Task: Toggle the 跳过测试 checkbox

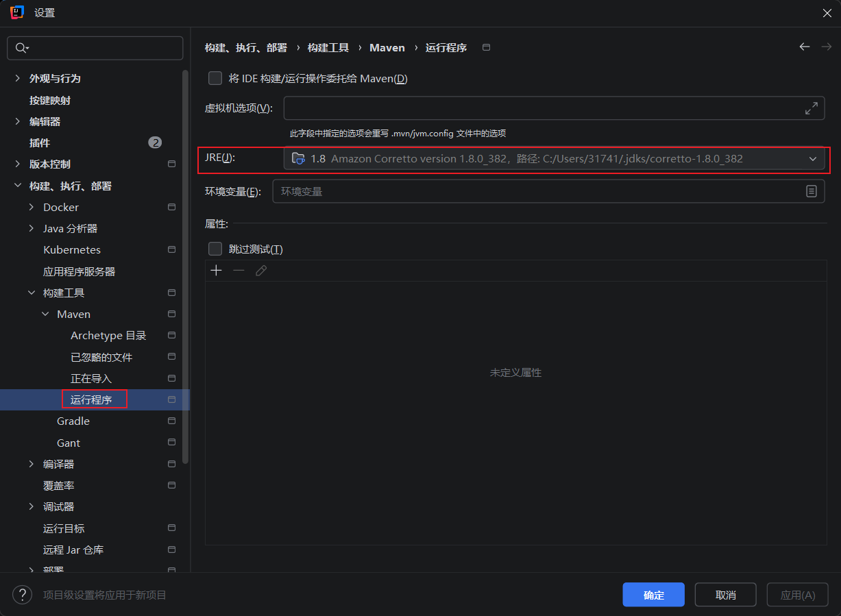Action: click(x=215, y=249)
